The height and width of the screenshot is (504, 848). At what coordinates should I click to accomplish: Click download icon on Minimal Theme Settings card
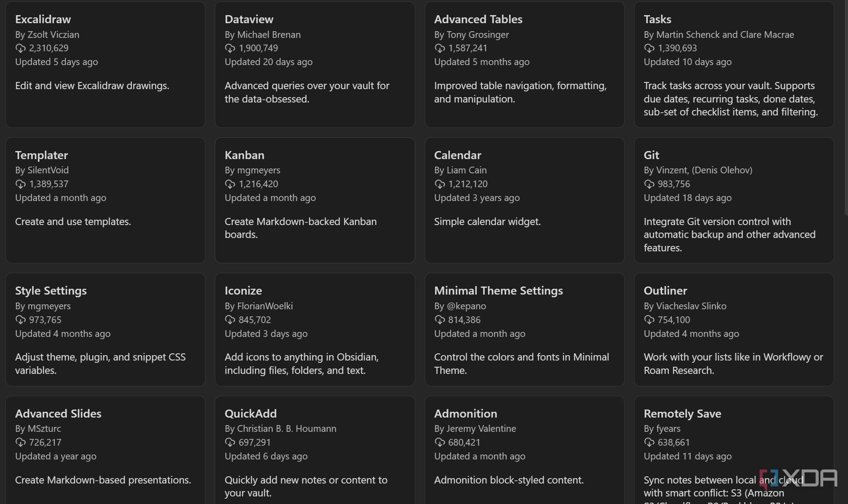point(439,320)
